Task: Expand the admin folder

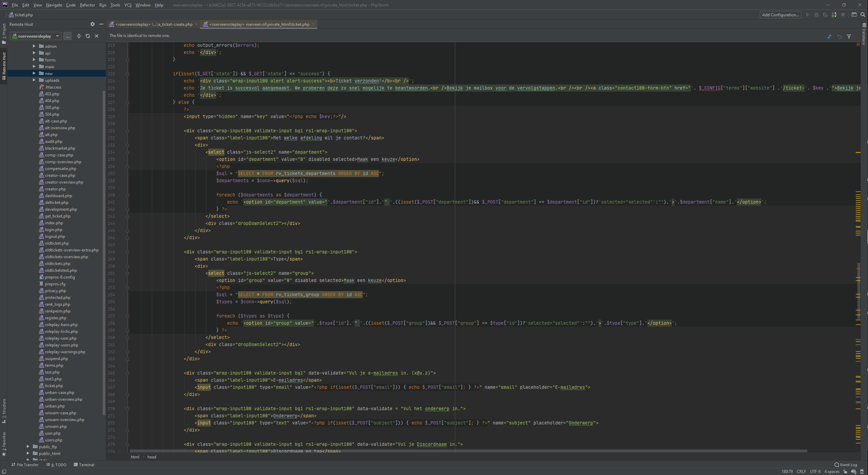Action: click(x=34, y=46)
